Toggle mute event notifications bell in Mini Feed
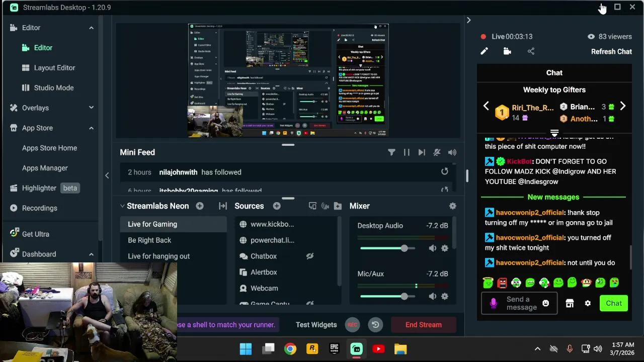 pos(437,152)
